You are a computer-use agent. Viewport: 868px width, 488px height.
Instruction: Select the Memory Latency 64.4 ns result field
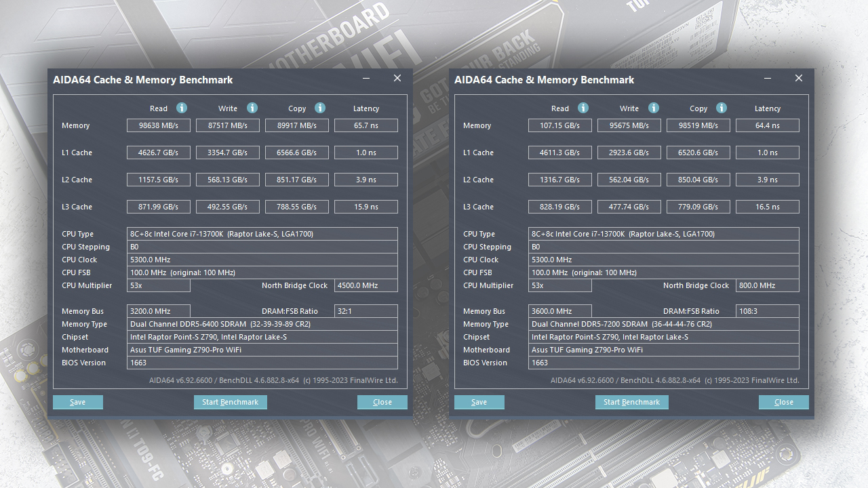click(768, 125)
